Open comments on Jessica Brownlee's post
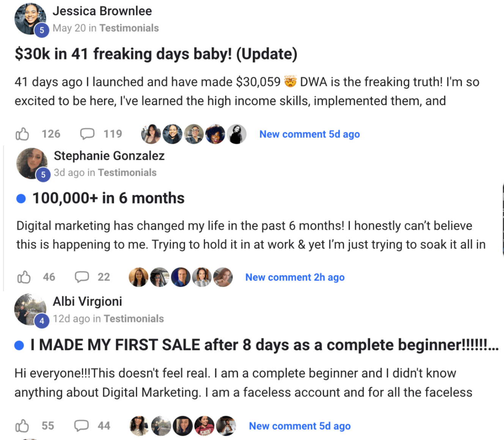The height and width of the screenshot is (440, 504). click(87, 134)
